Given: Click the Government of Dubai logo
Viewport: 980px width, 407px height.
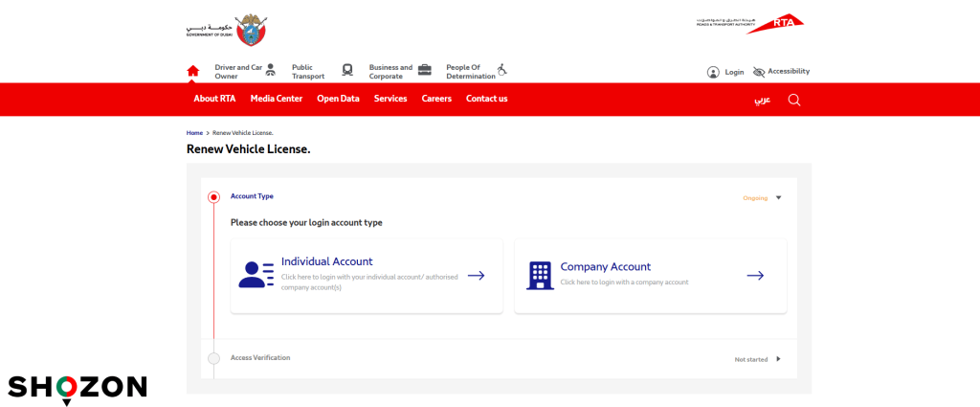Looking at the screenshot, I should click(x=226, y=30).
